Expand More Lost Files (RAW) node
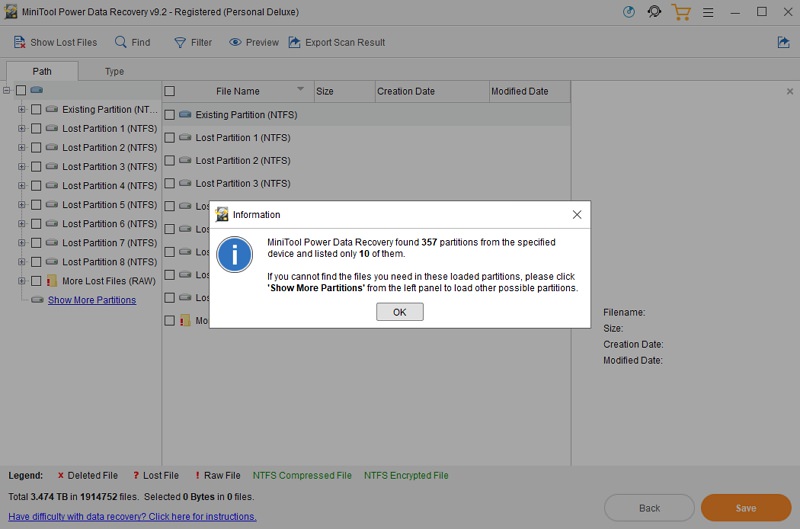 pos(21,281)
